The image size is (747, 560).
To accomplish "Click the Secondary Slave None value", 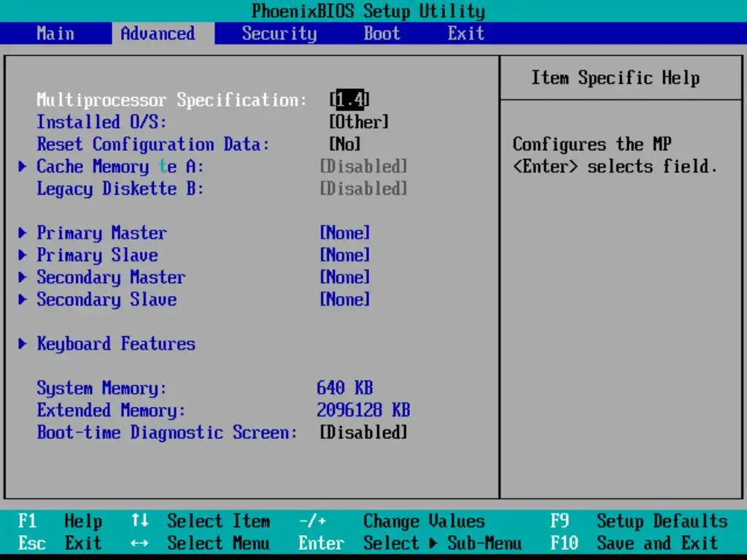I will [345, 300].
